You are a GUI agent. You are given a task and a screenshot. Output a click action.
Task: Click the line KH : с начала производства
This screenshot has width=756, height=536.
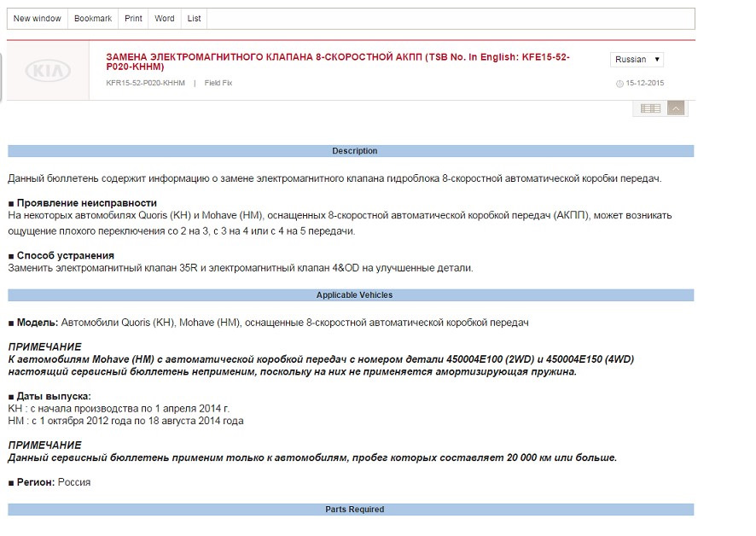tap(119, 409)
